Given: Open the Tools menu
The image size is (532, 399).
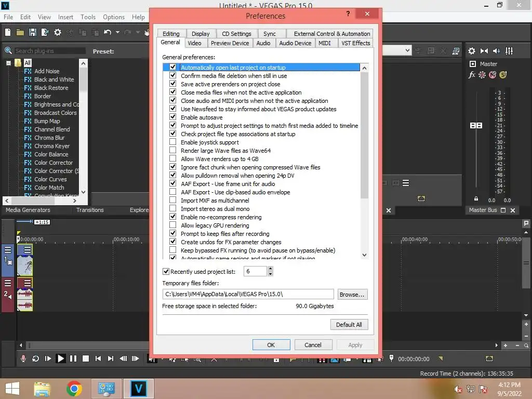Looking at the screenshot, I should coord(88,17).
